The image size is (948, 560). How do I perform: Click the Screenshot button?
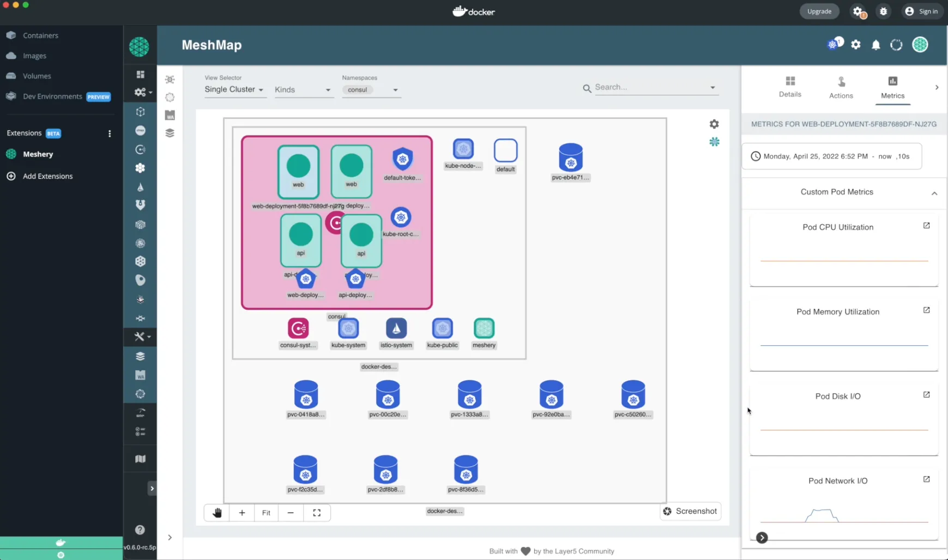click(690, 511)
